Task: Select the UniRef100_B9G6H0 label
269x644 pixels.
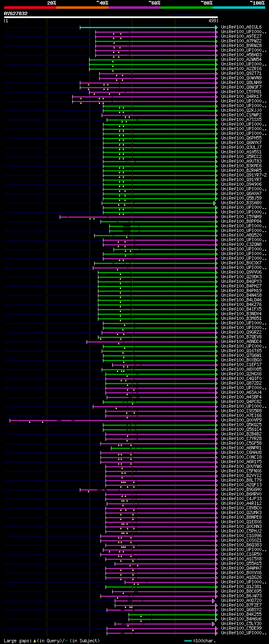Action: point(241,490)
